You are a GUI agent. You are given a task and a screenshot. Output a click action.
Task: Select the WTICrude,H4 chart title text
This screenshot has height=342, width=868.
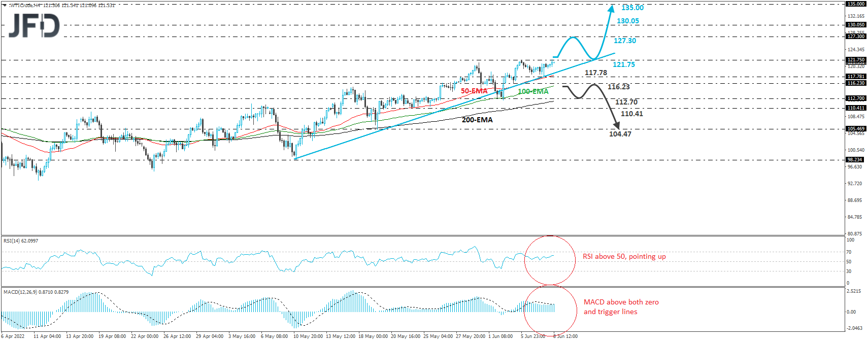(x=25, y=5)
